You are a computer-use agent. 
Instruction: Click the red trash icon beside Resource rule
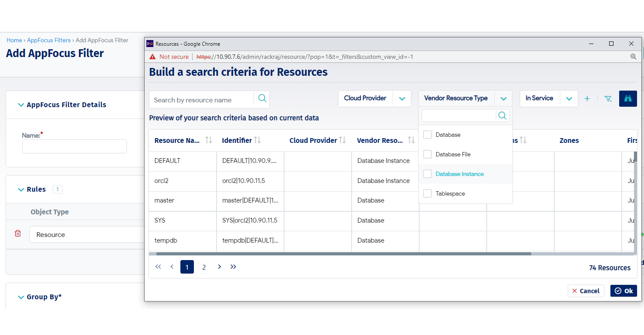(18, 233)
